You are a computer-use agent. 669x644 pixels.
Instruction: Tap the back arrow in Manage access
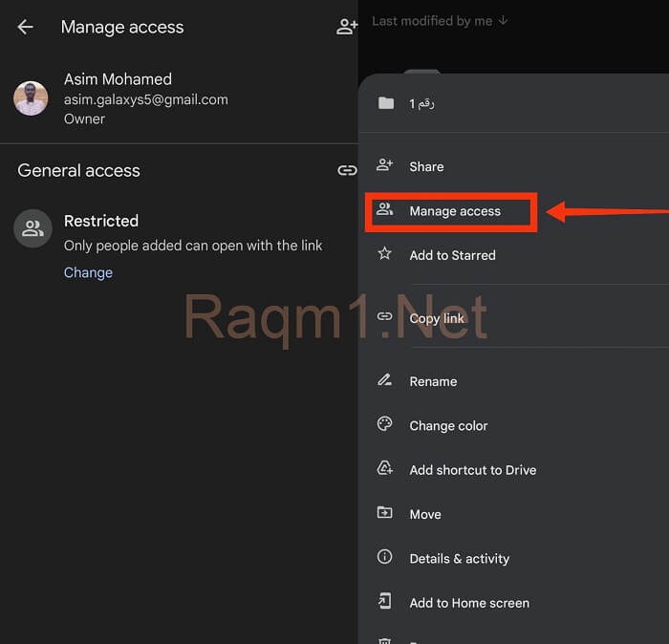tap(26, 27)
